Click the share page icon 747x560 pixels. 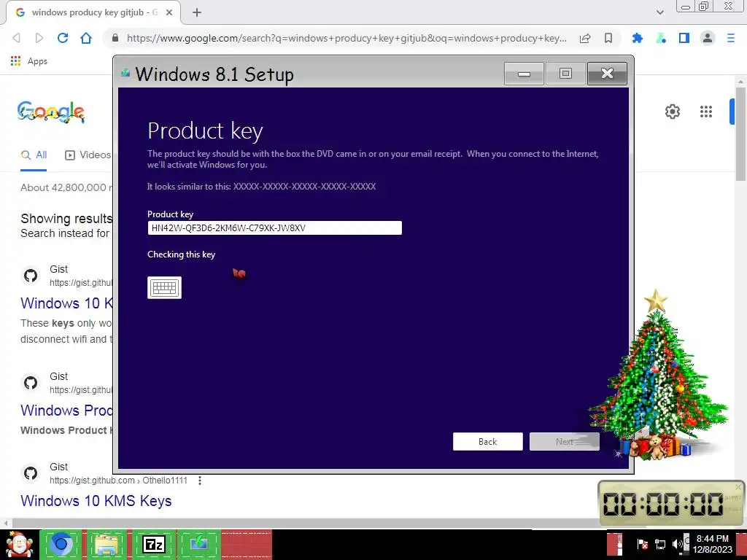(585, 38)
